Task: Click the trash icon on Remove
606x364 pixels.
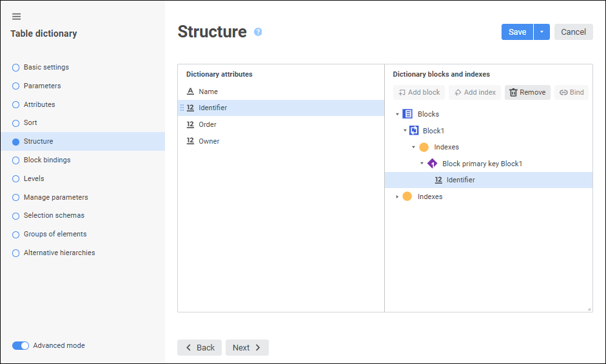Action: click(513, 92)
